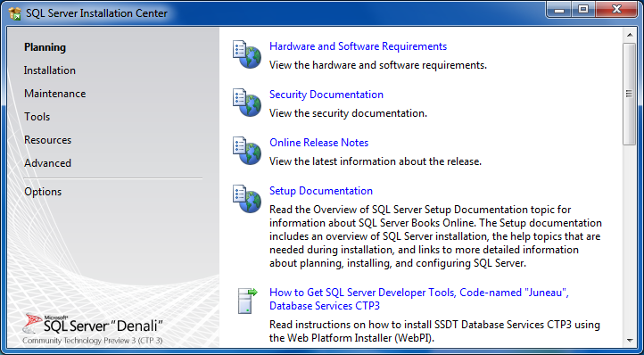The width and height of the screenshot is (644, 355).
Task: Click the vertical scrollbar thumb
Action: [629, 94]
